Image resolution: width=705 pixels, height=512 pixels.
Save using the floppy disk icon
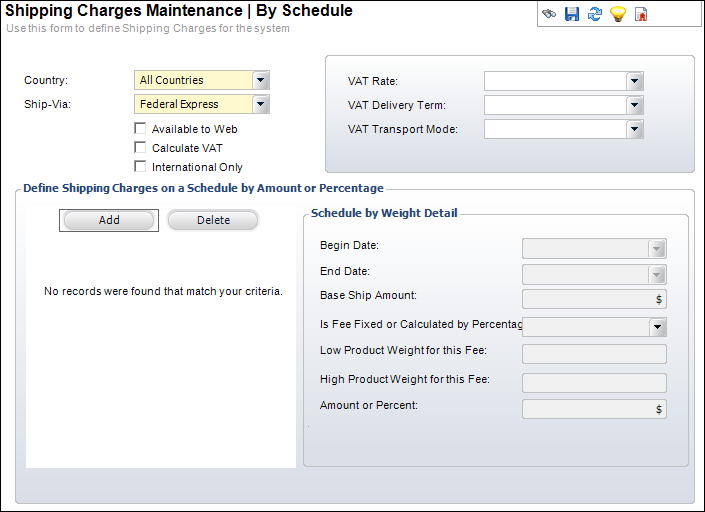pos(572,14)
